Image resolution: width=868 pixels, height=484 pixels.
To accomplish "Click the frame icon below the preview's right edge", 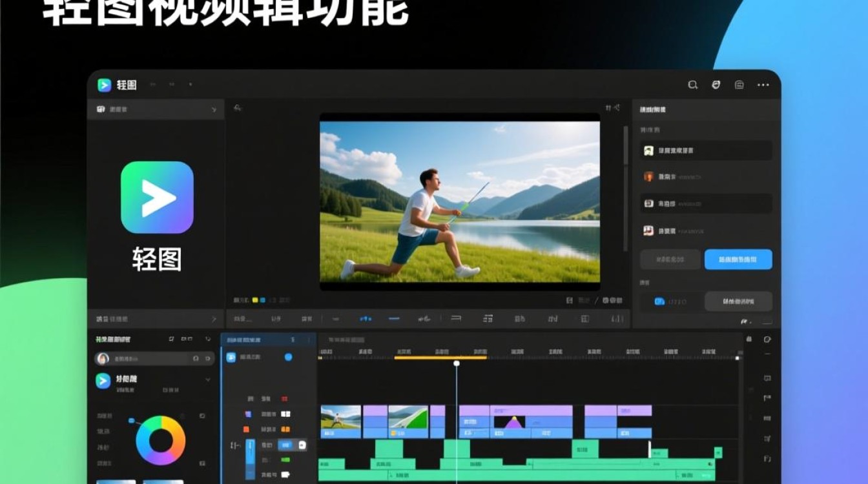I will [570, 300].
